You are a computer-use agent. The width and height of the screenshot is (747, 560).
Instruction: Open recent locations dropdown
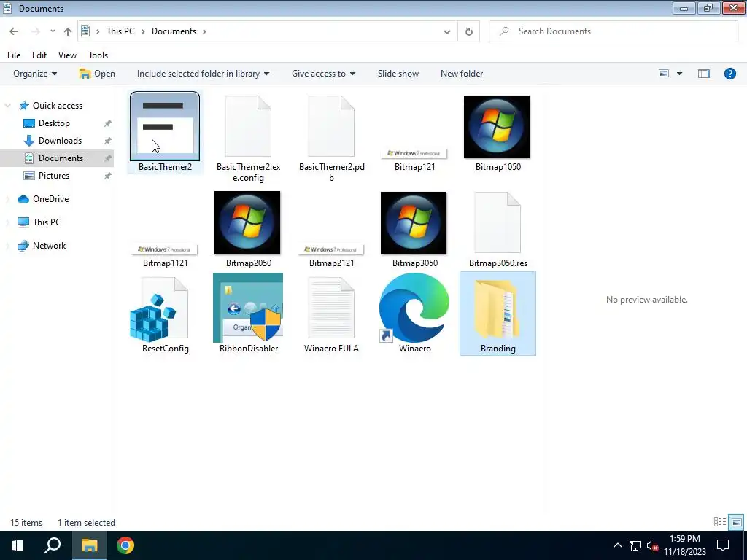(x=53, y=31)
